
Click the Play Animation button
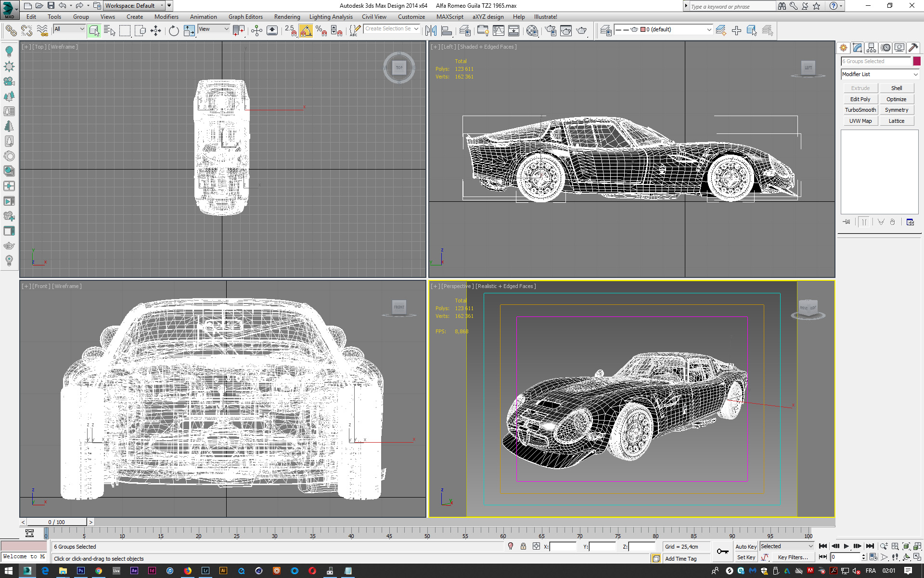point(847,546)
